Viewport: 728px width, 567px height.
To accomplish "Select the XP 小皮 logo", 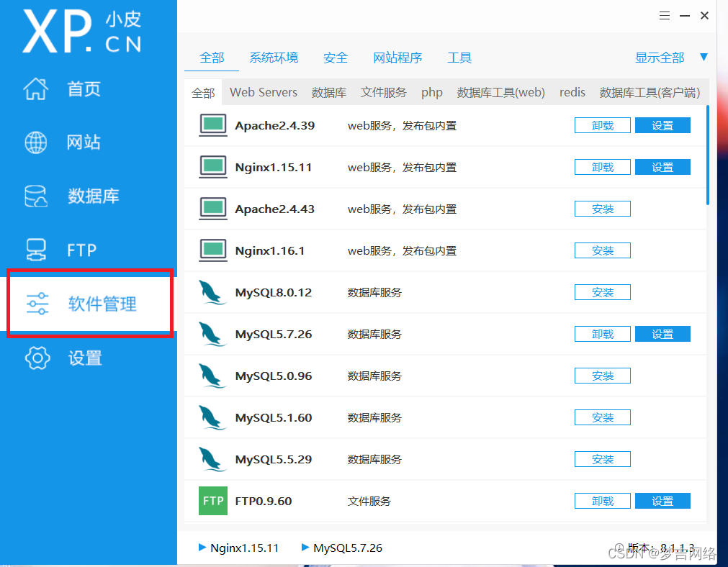I will pyautogui.click(x=82, y=31).
